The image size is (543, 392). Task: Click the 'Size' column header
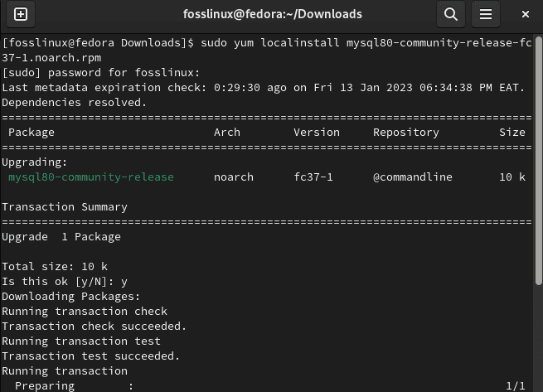[x=512, y=133]
